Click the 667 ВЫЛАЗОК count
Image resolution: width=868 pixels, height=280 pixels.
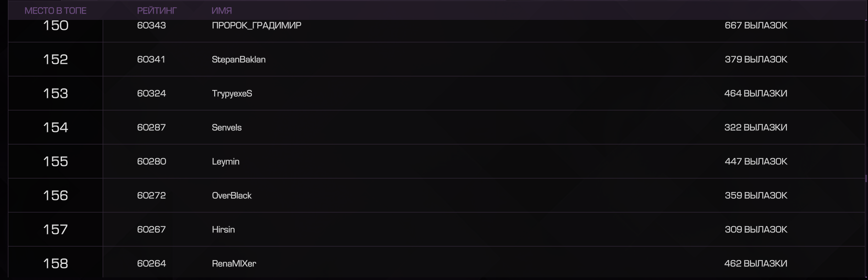[756, 25]
